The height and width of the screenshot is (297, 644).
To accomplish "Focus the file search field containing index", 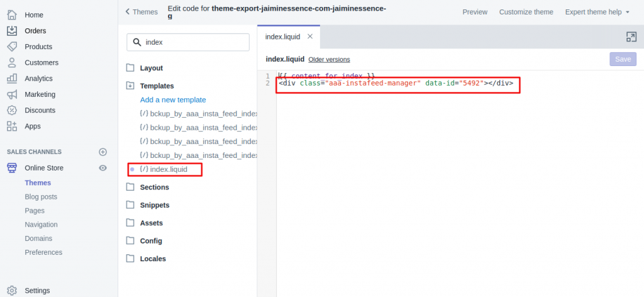I will click(188, 42).
